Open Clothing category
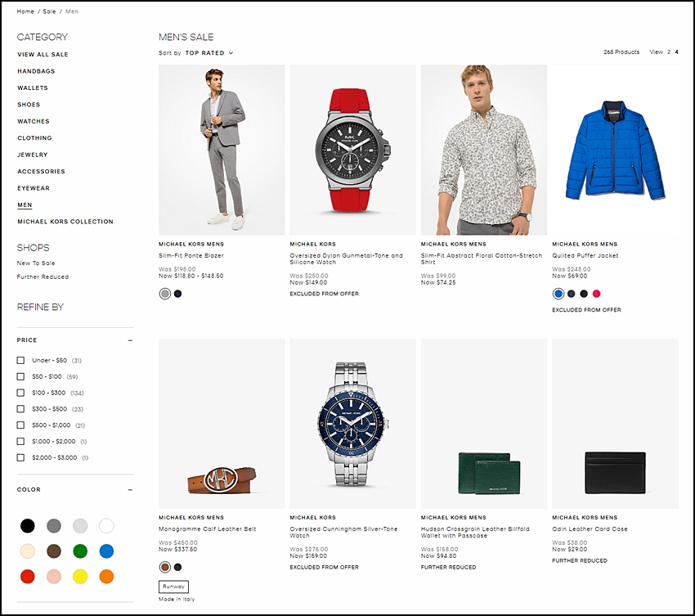This screenshot has width=695, height=616. 34,138
